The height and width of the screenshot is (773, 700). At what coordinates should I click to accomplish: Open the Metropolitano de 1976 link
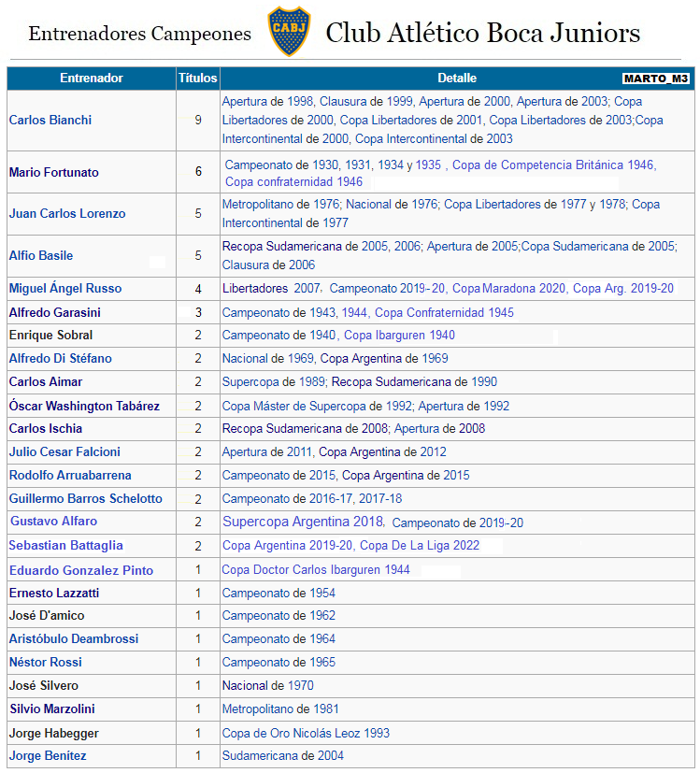tap(280, 204)
